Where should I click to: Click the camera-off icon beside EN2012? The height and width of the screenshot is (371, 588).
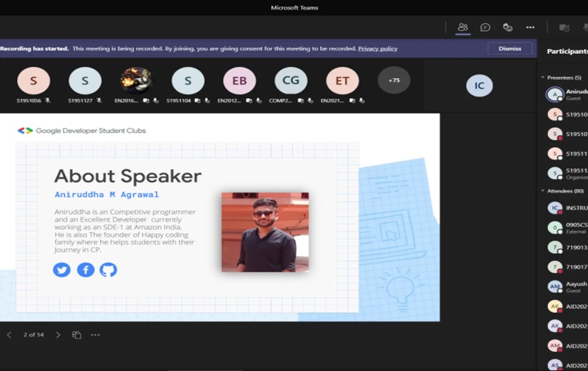(x=250, y=101)
